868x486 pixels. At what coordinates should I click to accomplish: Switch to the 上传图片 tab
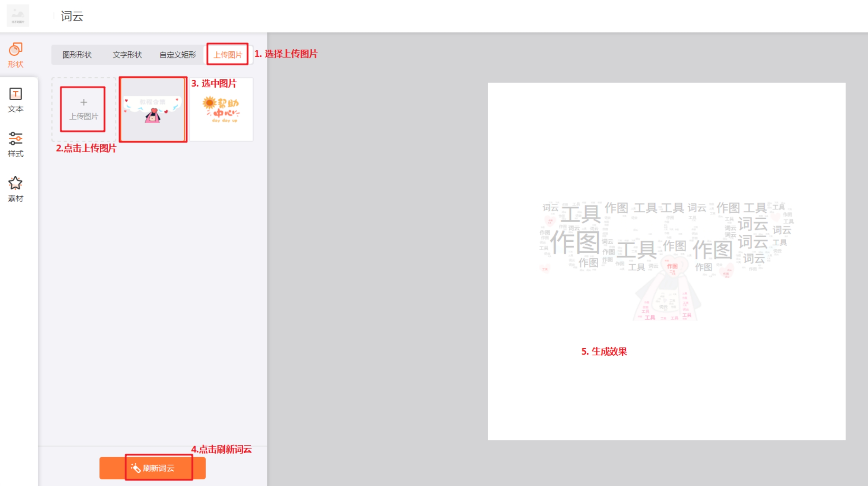(x=228, y=54)
